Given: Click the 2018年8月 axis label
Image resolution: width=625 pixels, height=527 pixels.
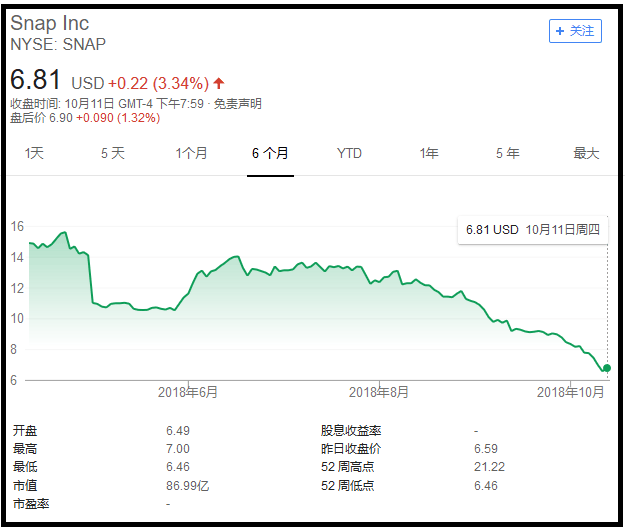Looking at the screenshot, I should coord(379,392).
